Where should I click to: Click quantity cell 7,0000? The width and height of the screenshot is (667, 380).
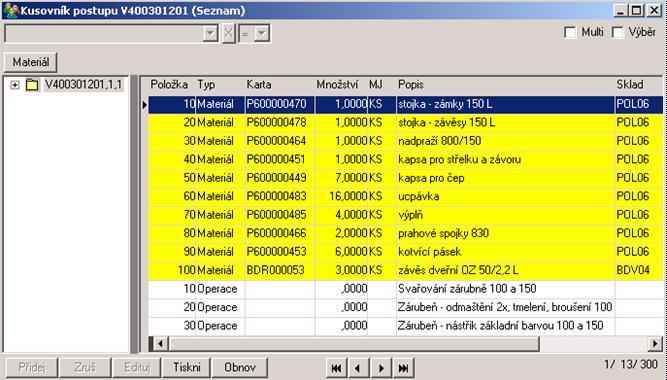pos(341,178)
